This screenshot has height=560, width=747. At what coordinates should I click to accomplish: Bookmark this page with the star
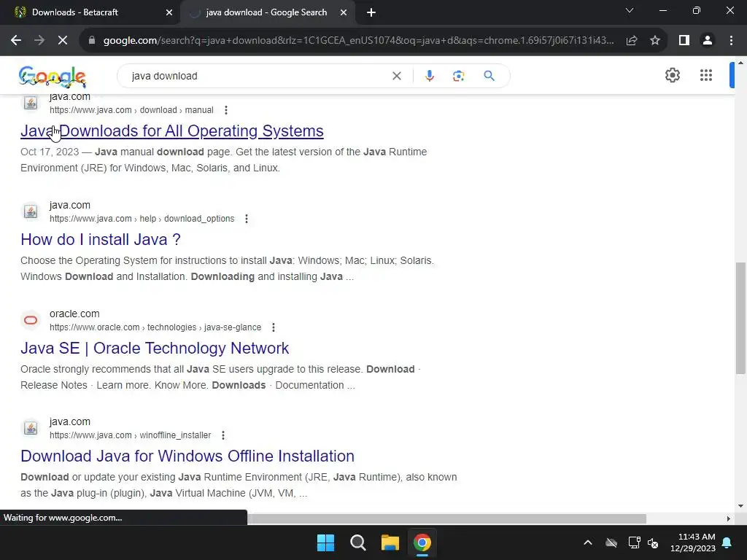655,41
